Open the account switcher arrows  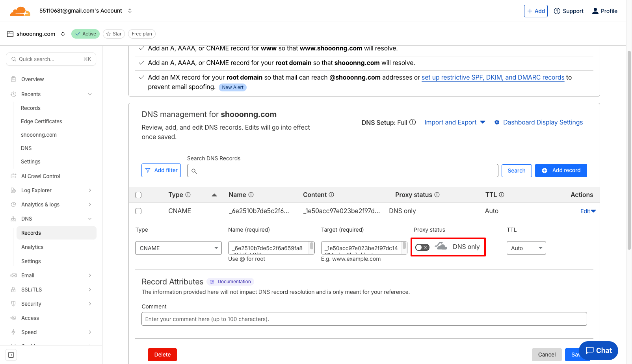[130, 11]
